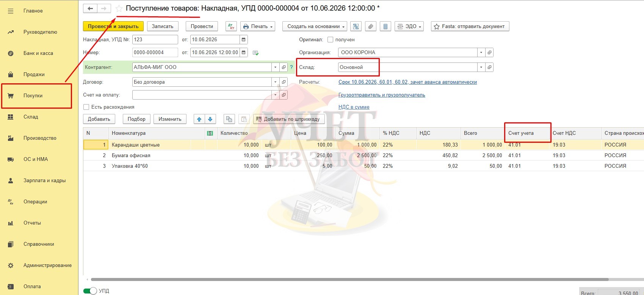Click Записать button

(x=163, y=27)
